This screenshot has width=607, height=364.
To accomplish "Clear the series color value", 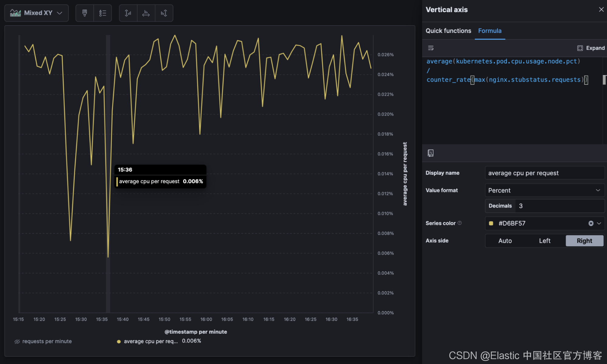I will coord(591,223).
